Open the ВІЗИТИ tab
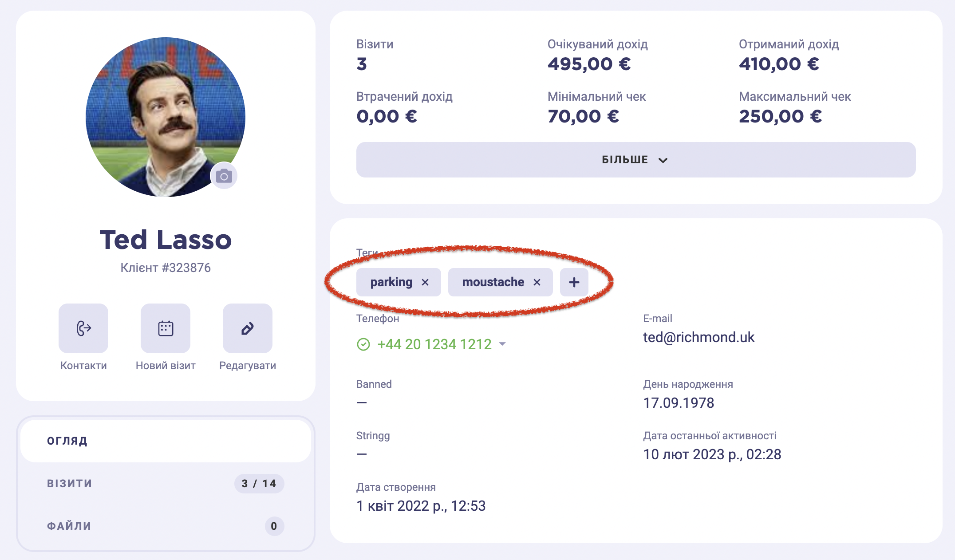The image size is (955, 560). (166, 484)
